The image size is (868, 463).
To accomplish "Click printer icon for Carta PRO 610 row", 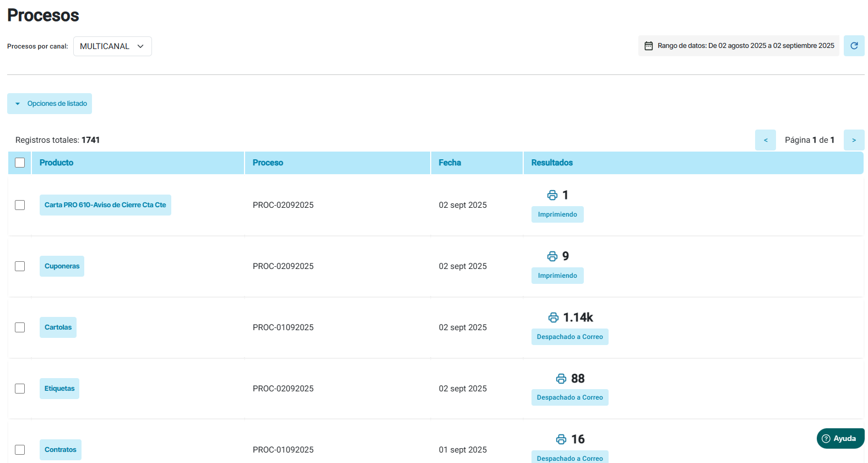I will [x=552, y=195].
